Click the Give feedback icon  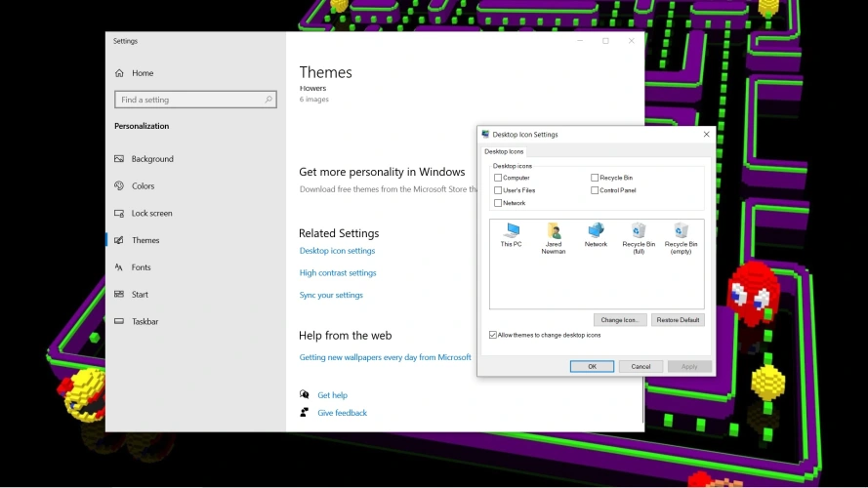tap(305, 413)
